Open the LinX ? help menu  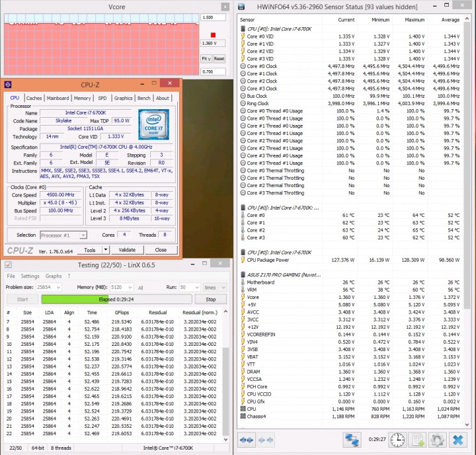point(69,276)
